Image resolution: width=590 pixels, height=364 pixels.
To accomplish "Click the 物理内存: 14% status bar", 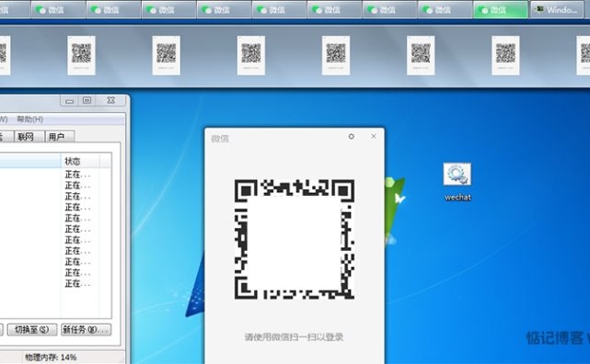I will [51, 358].
